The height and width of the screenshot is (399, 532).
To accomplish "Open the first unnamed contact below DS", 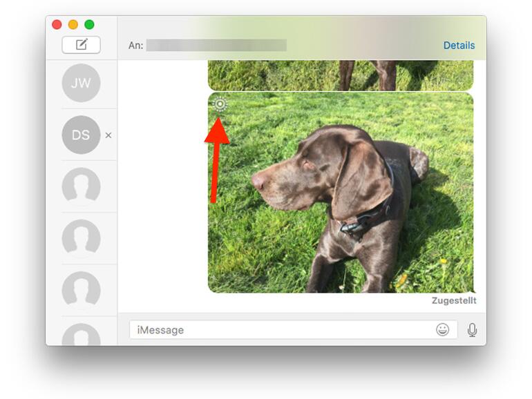I will [81, 186].
